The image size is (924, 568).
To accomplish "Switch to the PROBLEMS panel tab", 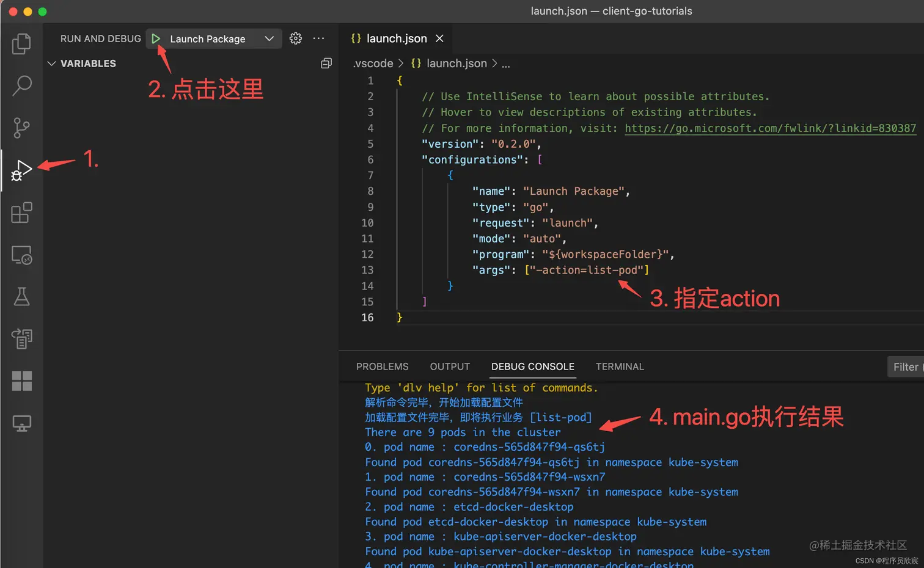I will pos(382,366).
